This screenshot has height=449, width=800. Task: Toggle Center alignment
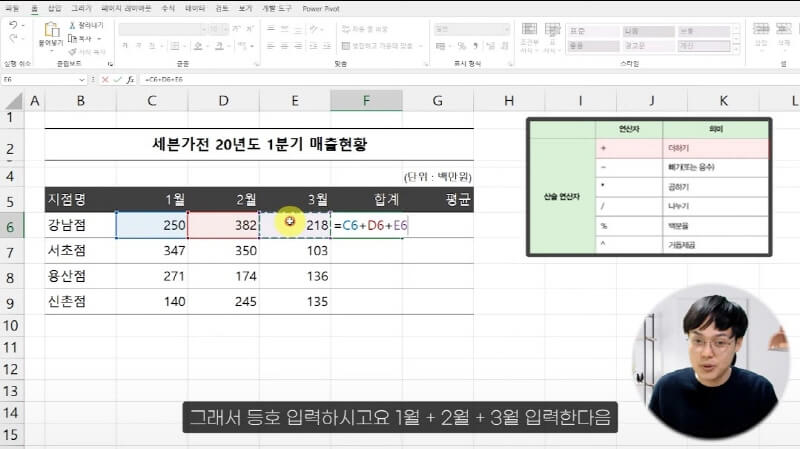(284, 46)
